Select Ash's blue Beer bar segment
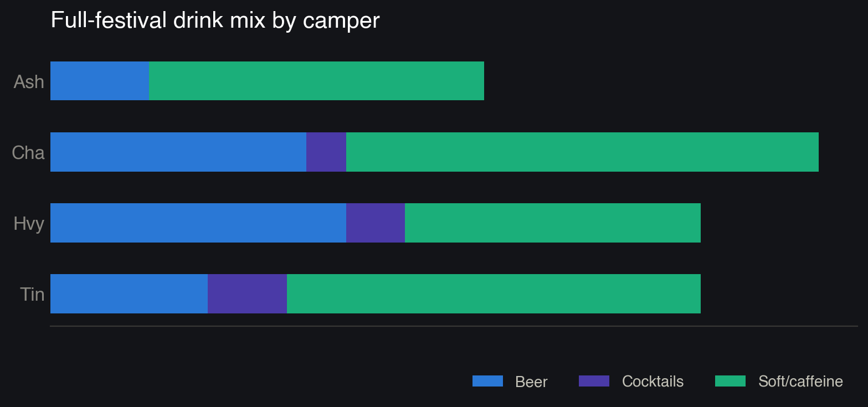 point(100,81)
